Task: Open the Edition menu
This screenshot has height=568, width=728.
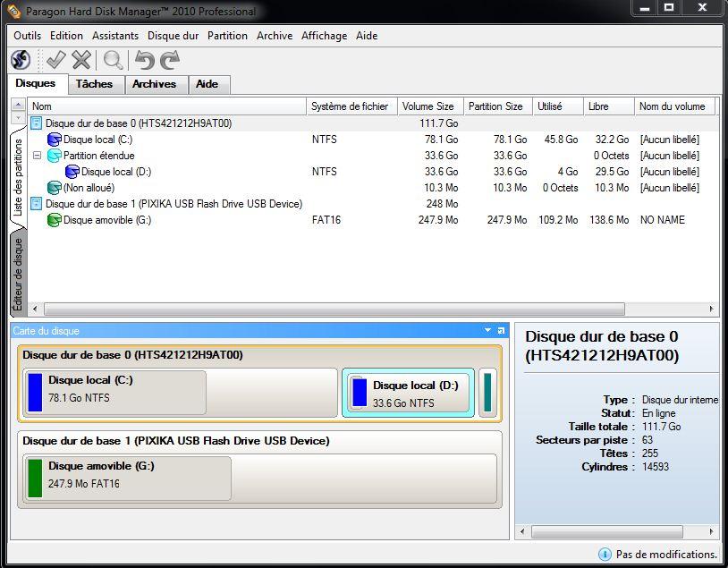Action: click(x=66, y=36)
